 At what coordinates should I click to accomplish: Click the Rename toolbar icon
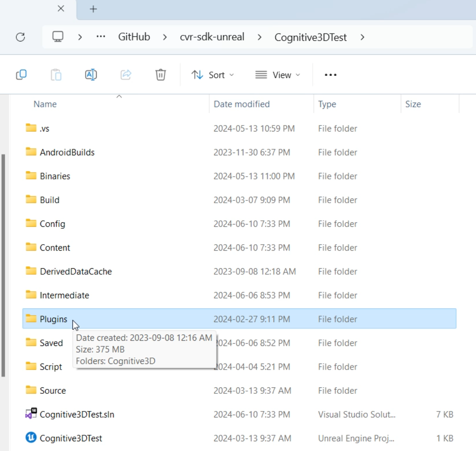pos(91,75)
